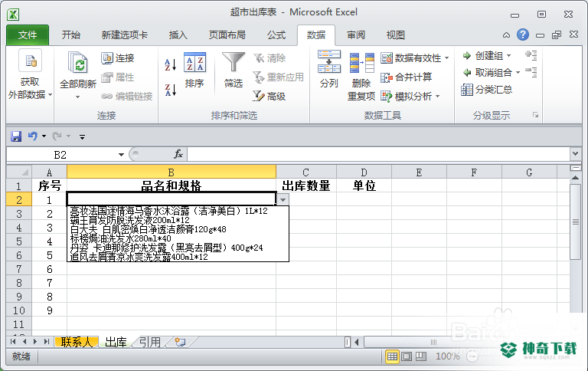Image resolution: width=588 pixels, height=371 pixels.
Task: Click the Undo icon
Action: pos(33,136)
